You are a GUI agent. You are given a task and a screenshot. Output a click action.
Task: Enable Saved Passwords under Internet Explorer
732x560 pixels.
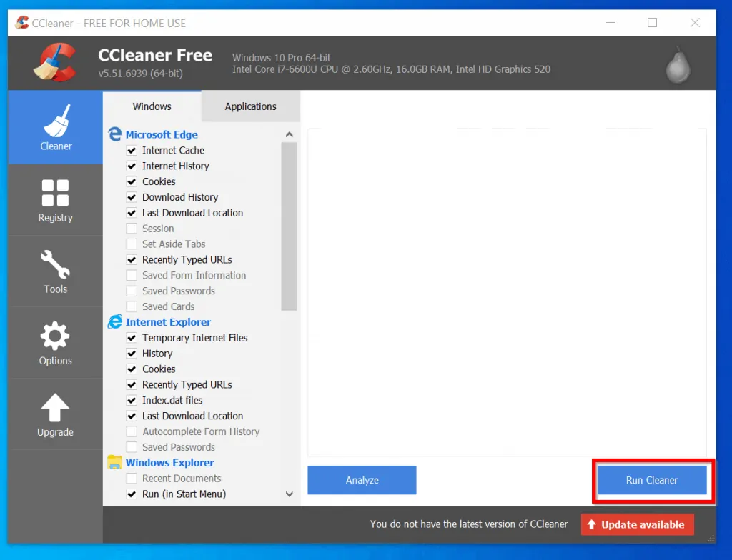pyautogui.click(x=132, y=446)
